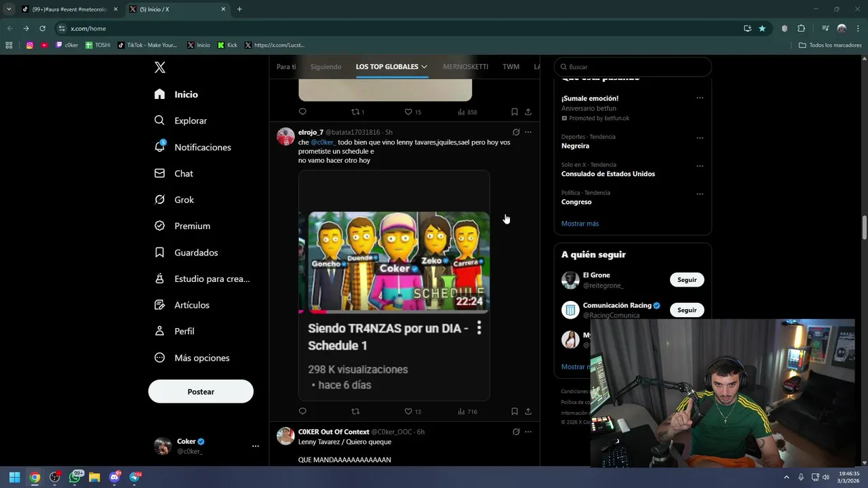Screen dimensions: 868x488
Task: View analytics showing 858 views
Action: point(467,112)
